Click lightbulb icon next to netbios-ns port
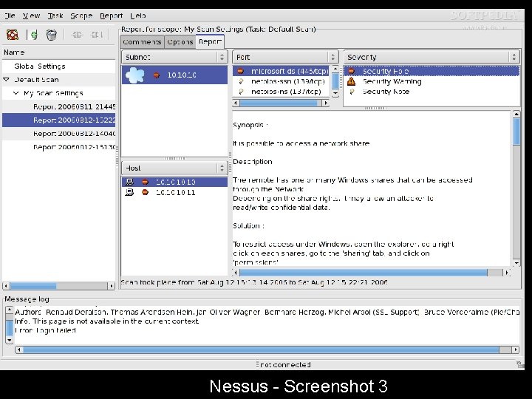 (x=241, y=92)
